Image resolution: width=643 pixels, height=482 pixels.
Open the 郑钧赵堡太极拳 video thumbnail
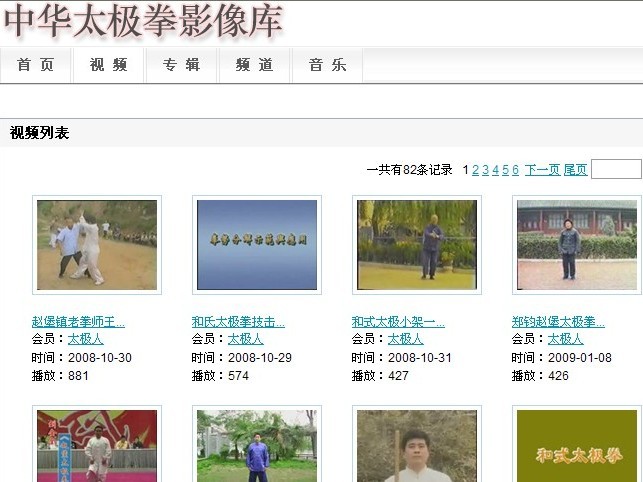(577, 245)
